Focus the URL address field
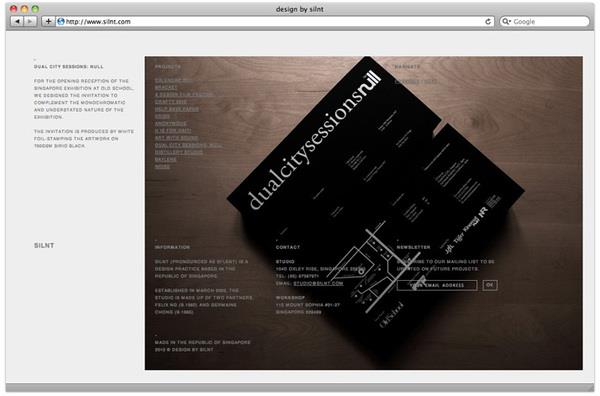Screen dimensions: 600x396 (275, 21)
